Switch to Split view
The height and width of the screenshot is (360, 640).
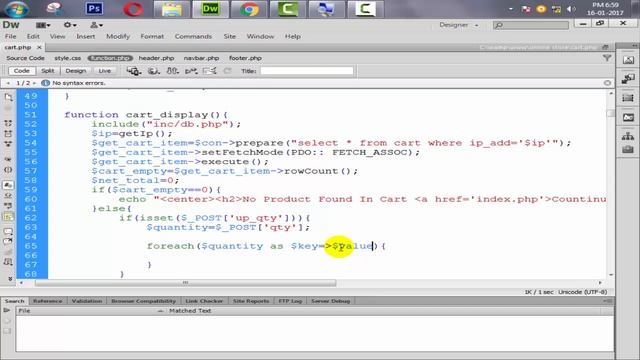point(47,71)
